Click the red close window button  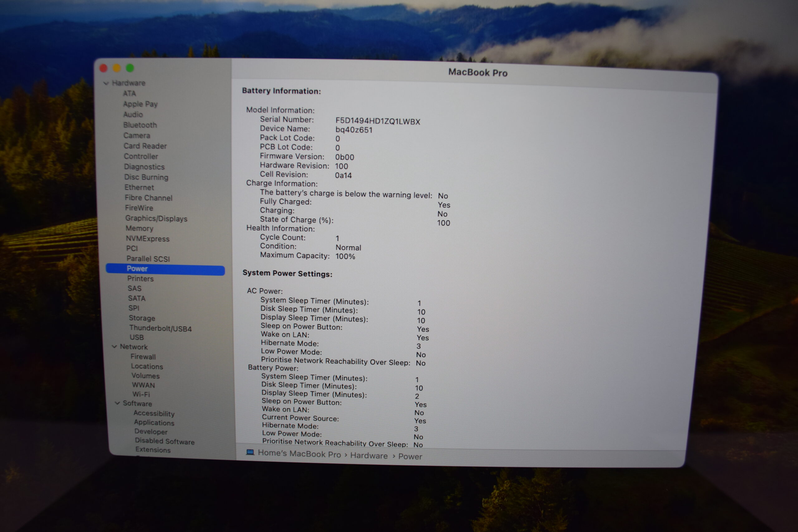click(103, 68)
